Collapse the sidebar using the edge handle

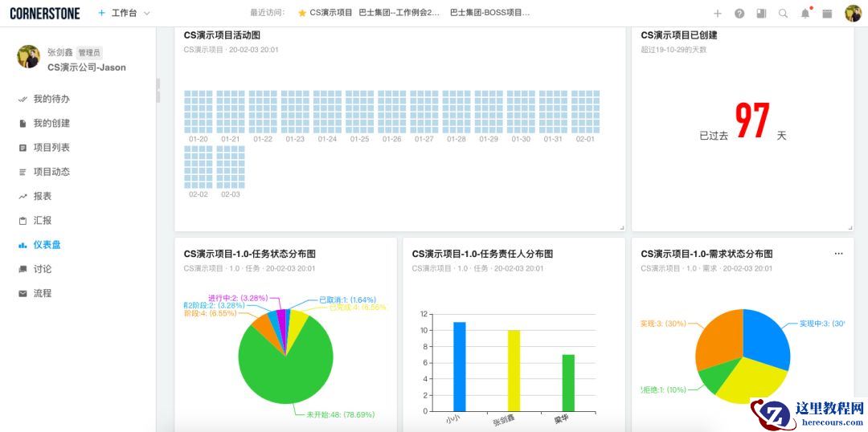click(x=158, y=91)
